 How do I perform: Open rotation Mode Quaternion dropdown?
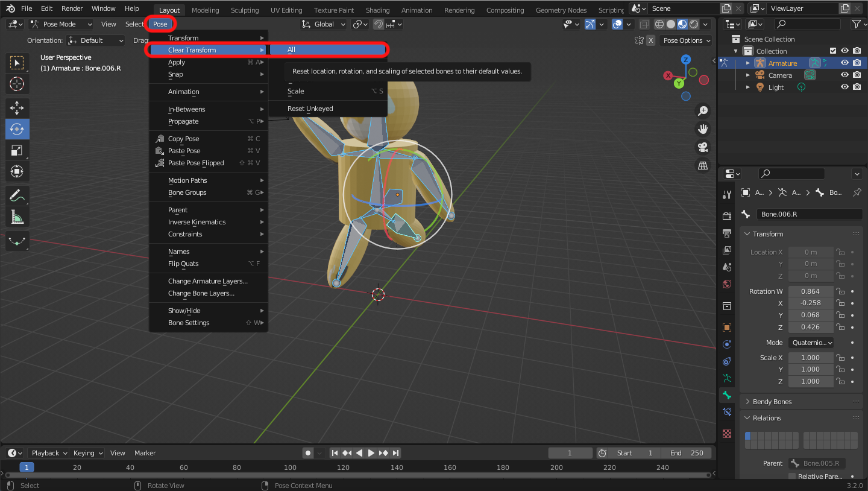pos(811,343)
